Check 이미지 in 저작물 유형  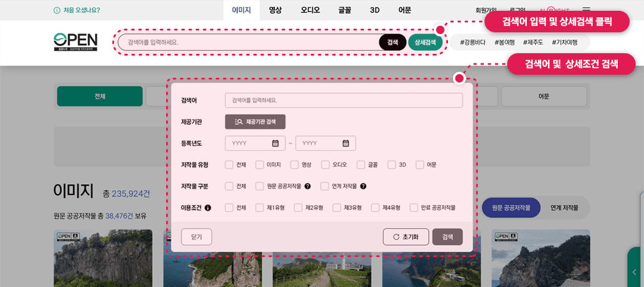coord(259,165)
